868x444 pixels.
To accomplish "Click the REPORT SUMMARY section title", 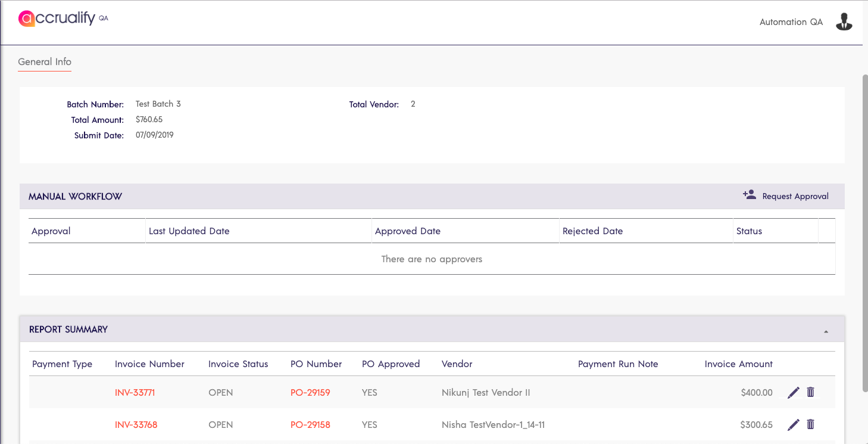I will [x=68, y=330].
